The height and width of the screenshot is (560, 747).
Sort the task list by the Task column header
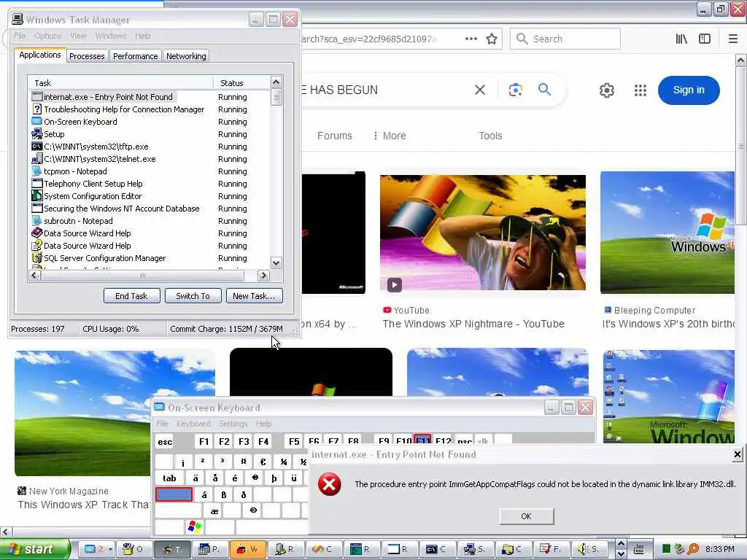tap(120, 83)
